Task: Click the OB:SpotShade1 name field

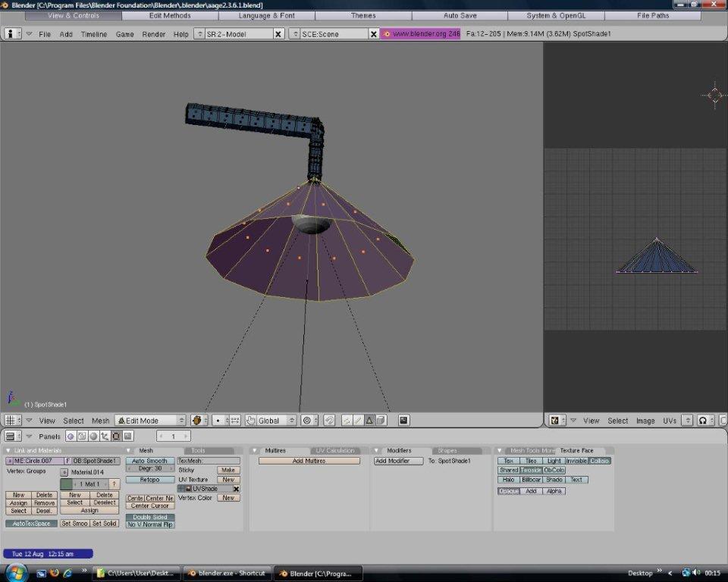Action: (x=96, y=461)
